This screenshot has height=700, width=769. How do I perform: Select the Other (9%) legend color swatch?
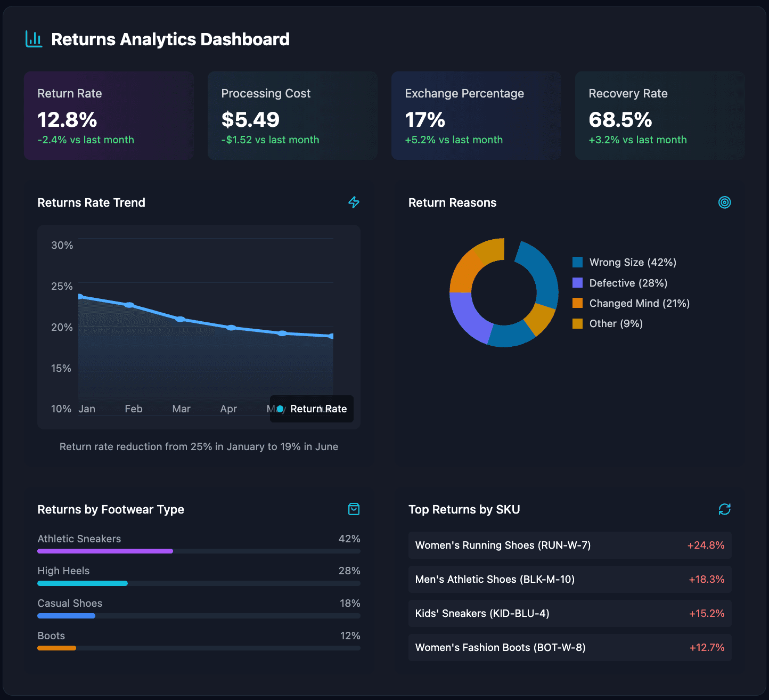click(577, 323)
